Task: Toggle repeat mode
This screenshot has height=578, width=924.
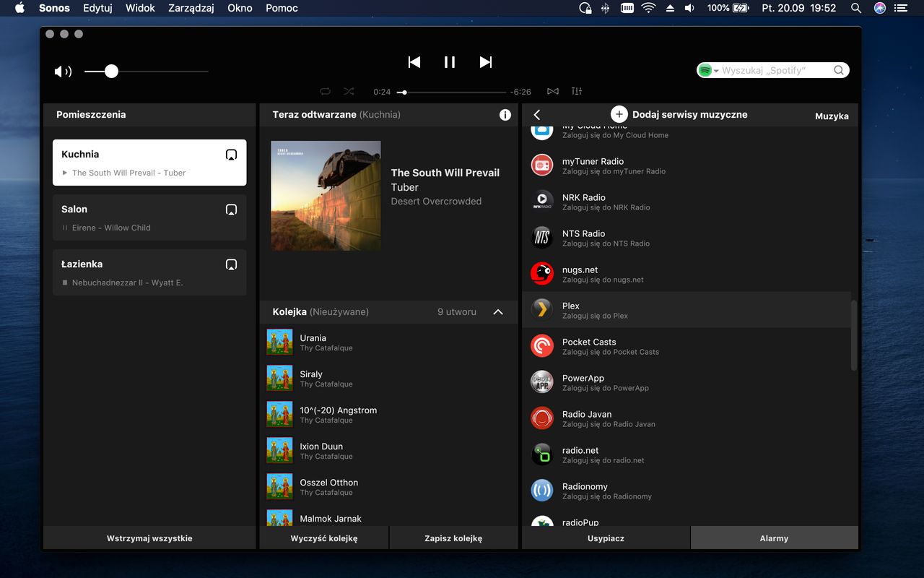Action: tap(325, 91)
